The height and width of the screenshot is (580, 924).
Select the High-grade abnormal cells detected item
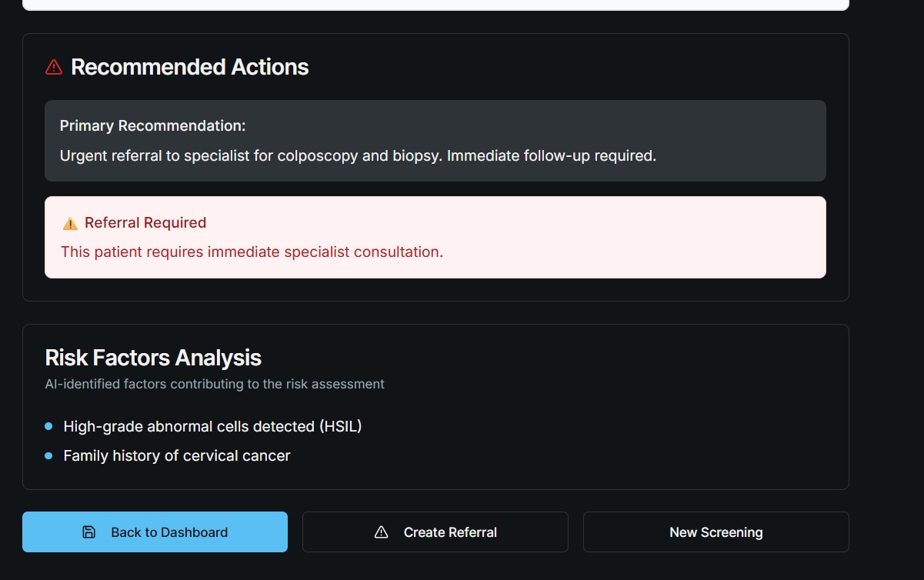click(x=212, y=426)
